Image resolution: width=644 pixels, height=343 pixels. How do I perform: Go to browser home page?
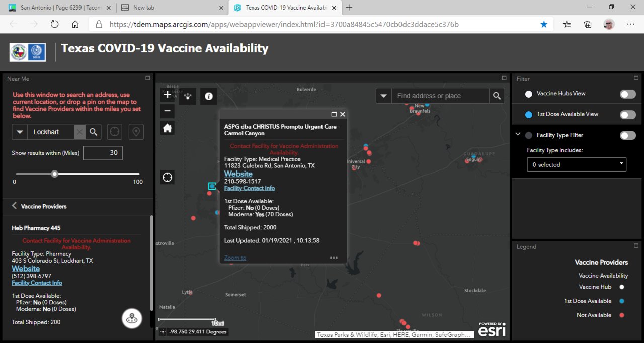[x=75, y=24]
